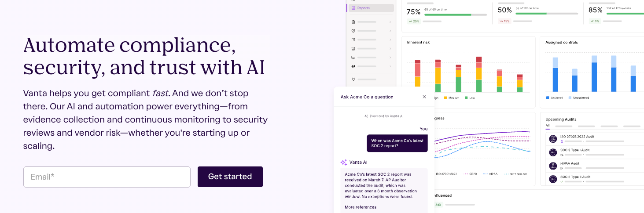644x213 pixels.
Task: Expand the shield sidebar item chevron
Action: [x=390, y=31]
